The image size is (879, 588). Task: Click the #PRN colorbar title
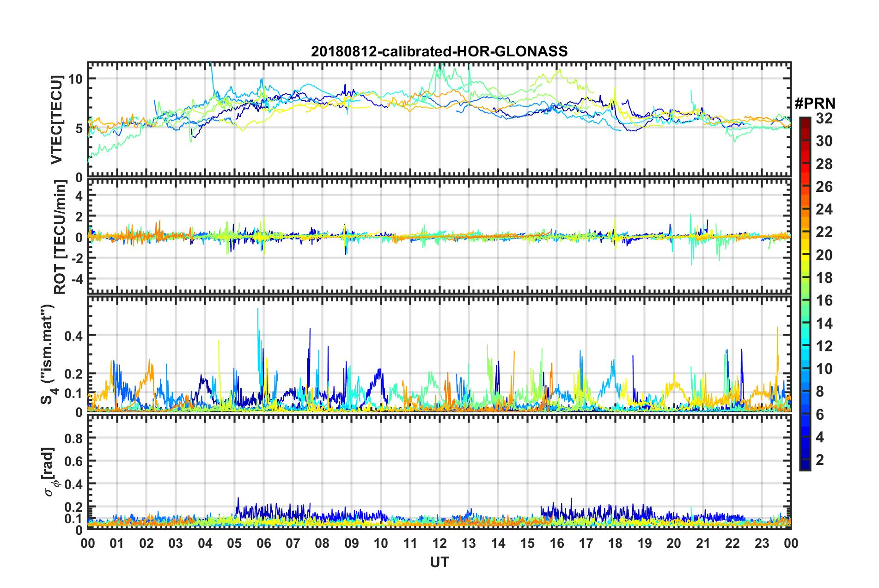[x=815, y=104]
